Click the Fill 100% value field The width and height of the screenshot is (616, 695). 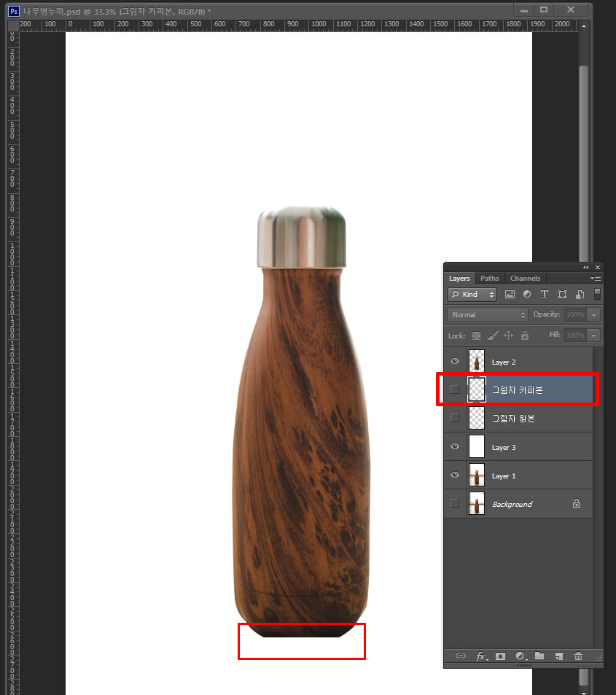(x=576, y=335)
